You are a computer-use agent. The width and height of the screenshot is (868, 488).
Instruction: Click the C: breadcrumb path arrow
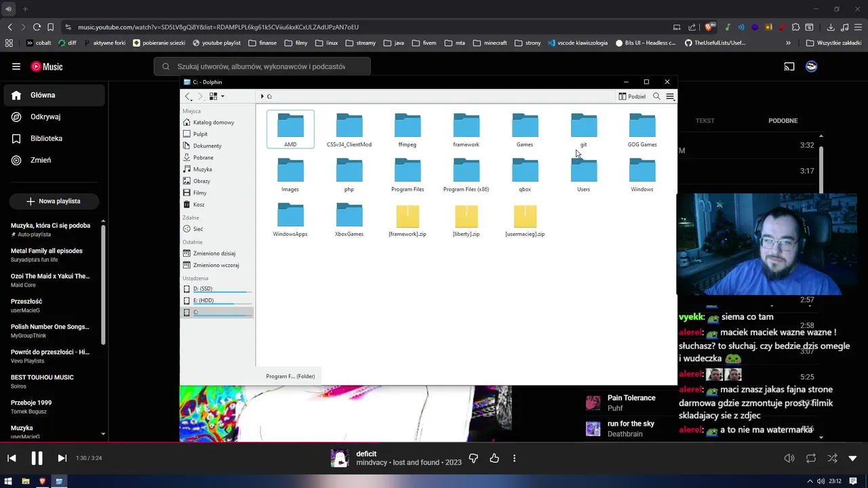pos(262,96)
